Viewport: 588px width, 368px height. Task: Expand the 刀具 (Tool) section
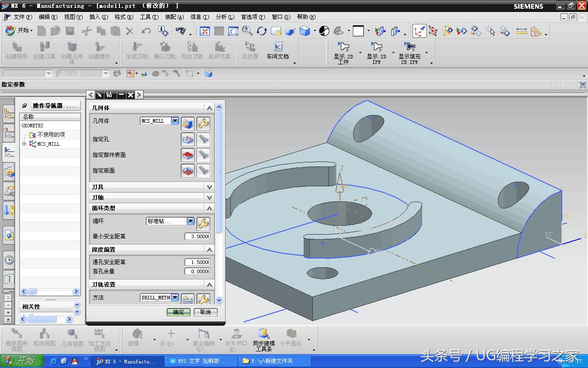click(x=209, y=187)
